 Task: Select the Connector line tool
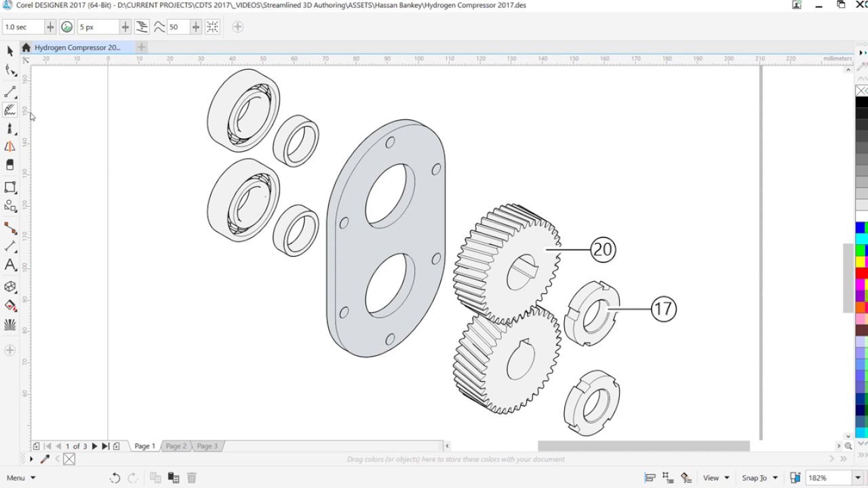(x=10, y=228)
